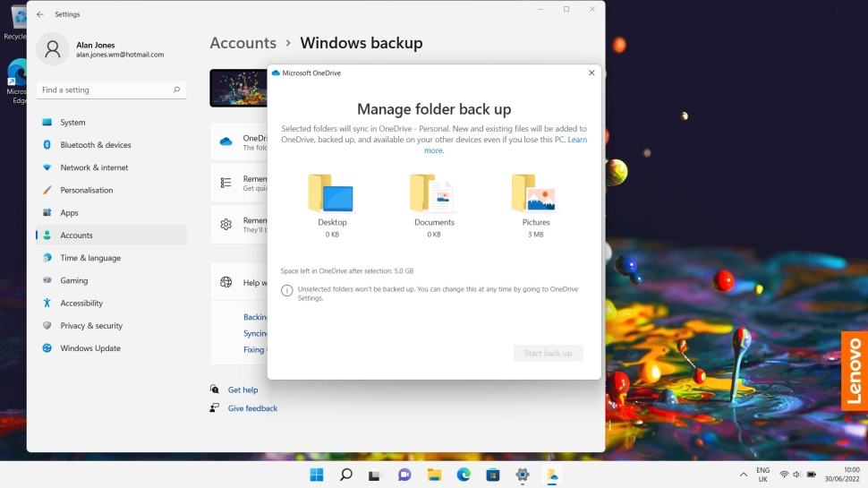Open Privacy & security settings
Image resolution: width=868 pixels, height=488 pixels.
pos(111,326)
